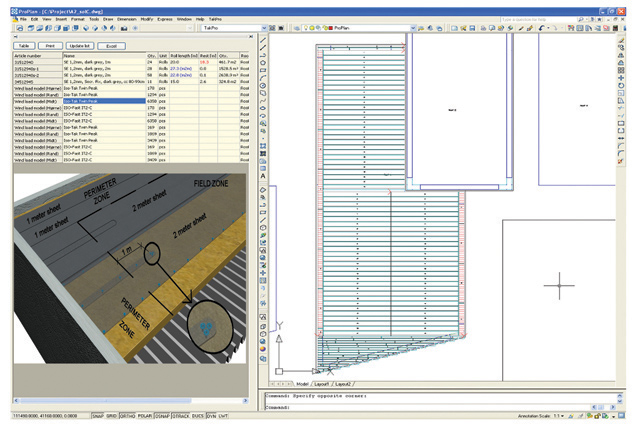Select the Circle tool in draw toolbar
Image resolution: width=640 pixels, height=427 pixels.
263,86
